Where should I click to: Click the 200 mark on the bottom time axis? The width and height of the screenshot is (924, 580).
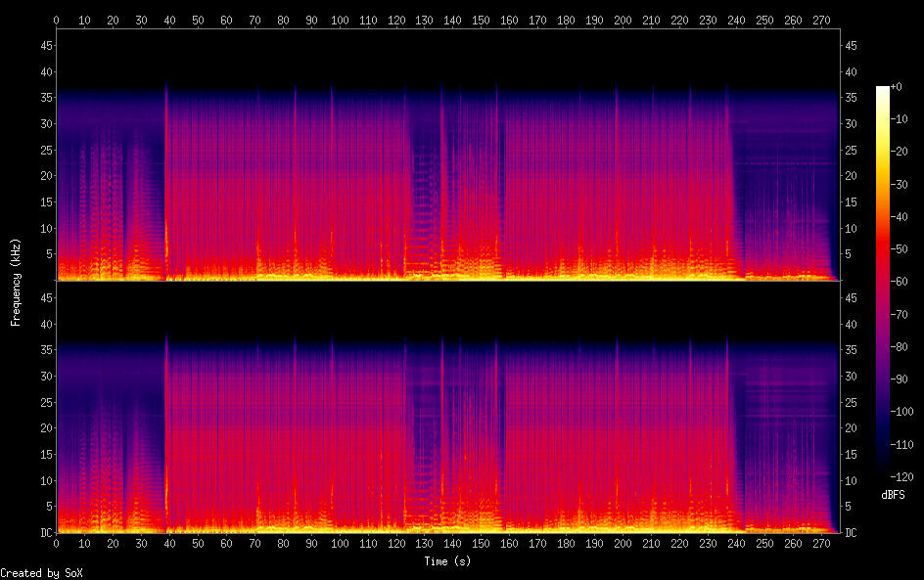(623, 543)
